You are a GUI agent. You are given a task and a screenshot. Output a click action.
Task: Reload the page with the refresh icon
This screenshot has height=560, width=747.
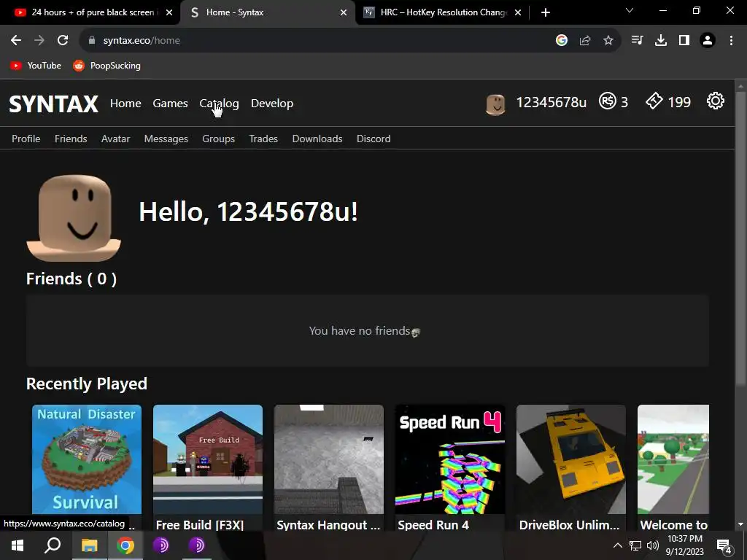[x=63, y=41]
